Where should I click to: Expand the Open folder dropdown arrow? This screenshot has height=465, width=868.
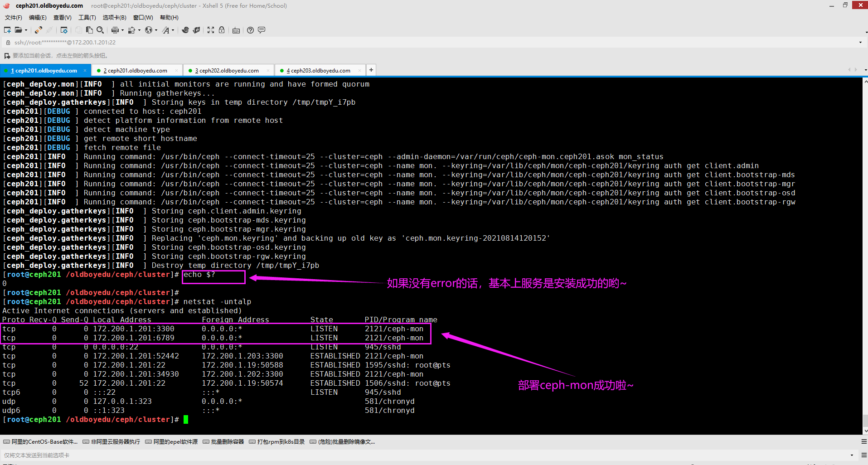[x=26, y=30]
